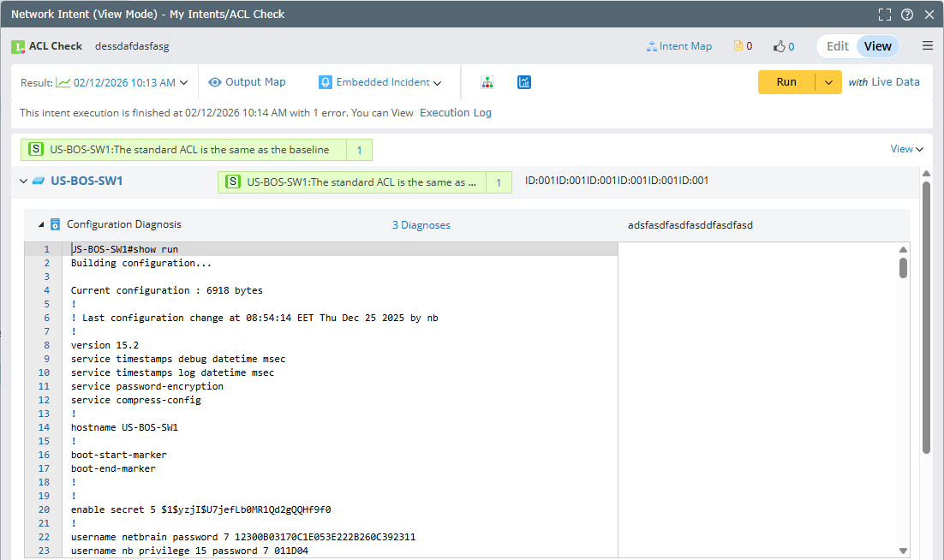Viewport: 944px width, 560px height.
Task: Click the green S icon in top status
Action: [x=36, y=149]
